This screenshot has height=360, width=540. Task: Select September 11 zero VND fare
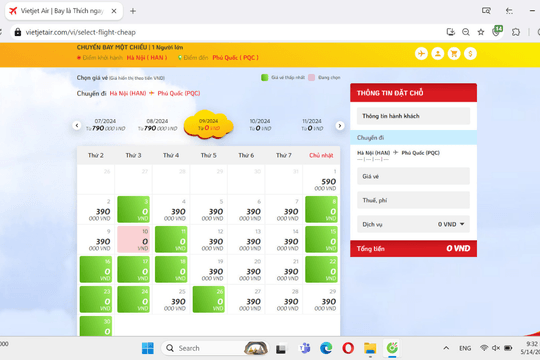click(171, 239)
